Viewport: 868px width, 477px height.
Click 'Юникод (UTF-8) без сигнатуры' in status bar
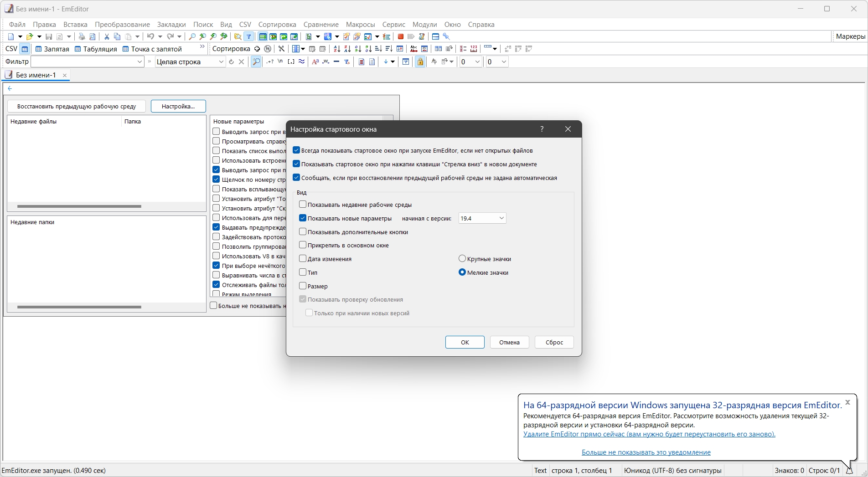[x=672, y=471]
